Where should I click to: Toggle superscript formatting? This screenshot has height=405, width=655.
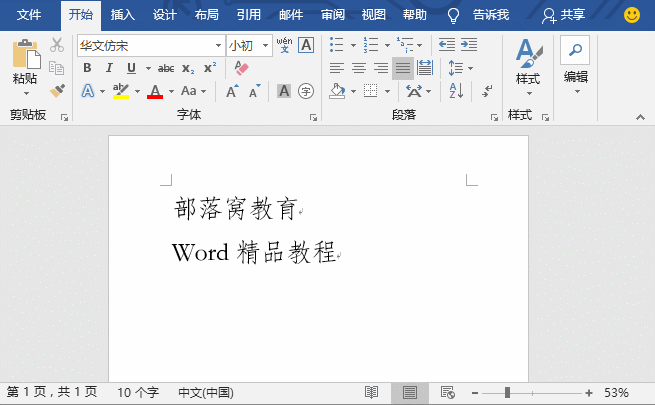pos(210,68)
